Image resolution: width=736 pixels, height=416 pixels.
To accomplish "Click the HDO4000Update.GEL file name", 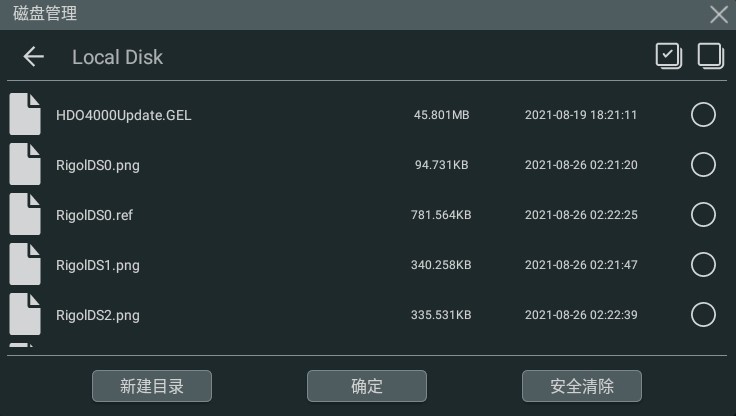I will point(123,115).
